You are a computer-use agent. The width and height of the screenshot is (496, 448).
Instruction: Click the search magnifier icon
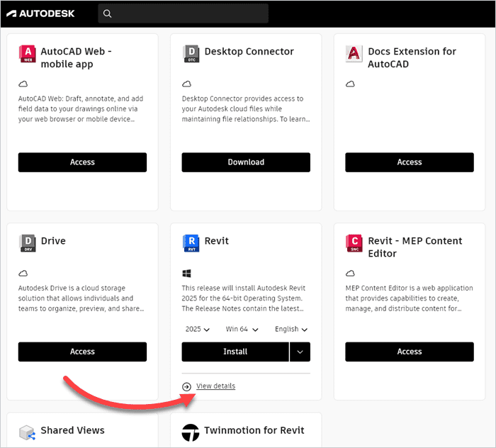107,13
